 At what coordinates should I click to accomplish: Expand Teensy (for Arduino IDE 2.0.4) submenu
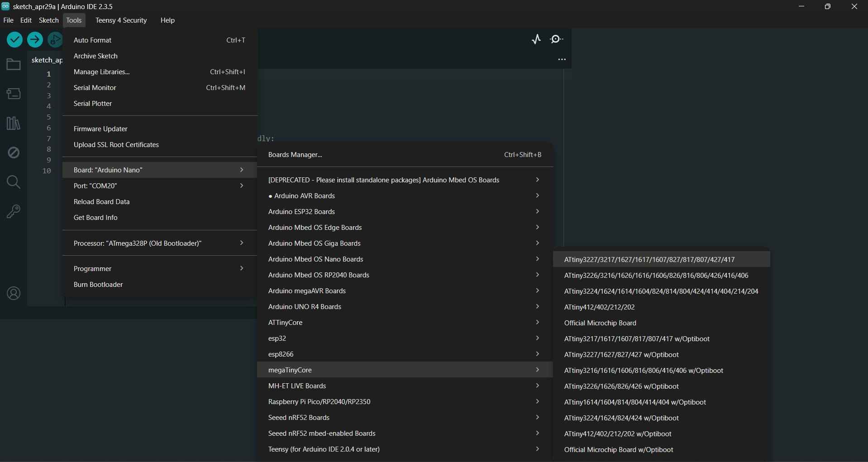[405, 449]
